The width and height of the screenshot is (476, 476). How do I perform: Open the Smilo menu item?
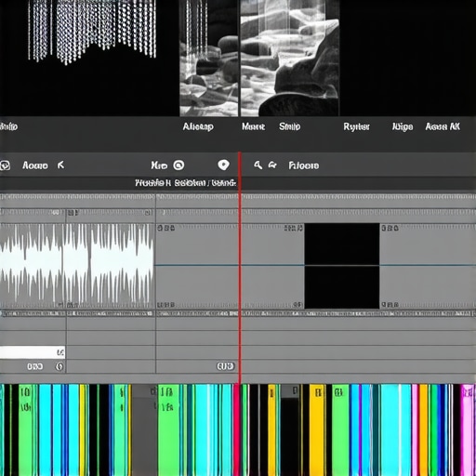click(x=289, y=126)
